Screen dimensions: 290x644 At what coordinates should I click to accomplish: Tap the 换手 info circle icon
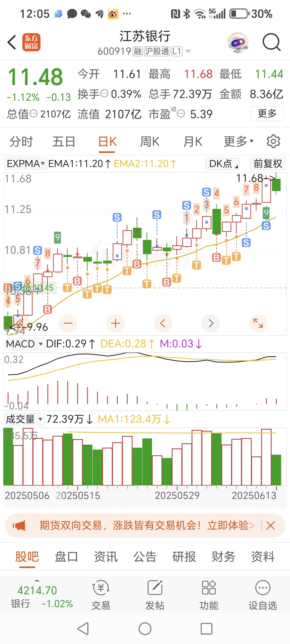pyautogui.click(x=104, y=93)
